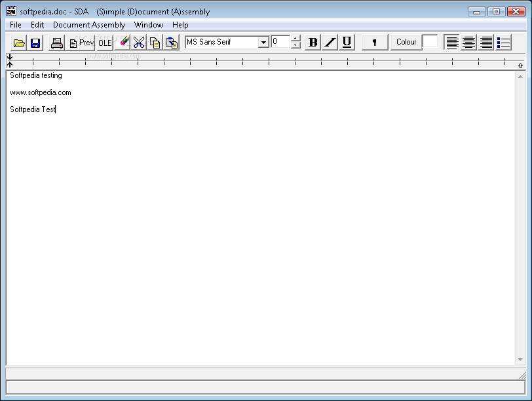Image resolution: width=532 pixels, height=401 pixels.
Task: Open the Window menu
Action: (x=149, y=25)
